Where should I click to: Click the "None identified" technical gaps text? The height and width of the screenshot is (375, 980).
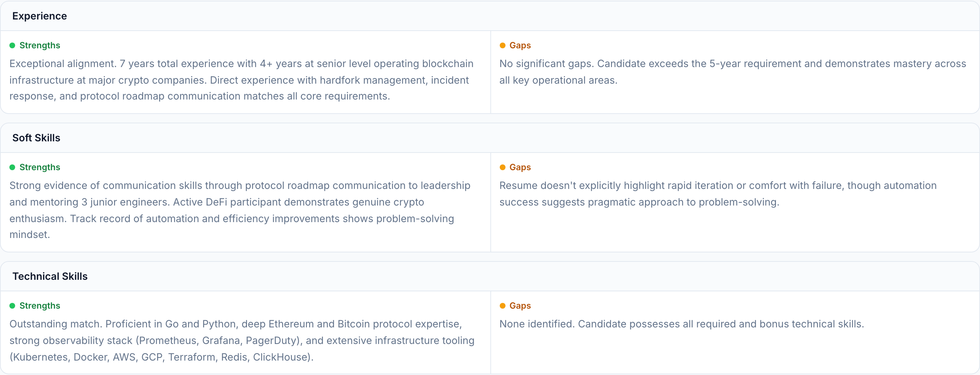pos(681,324)
